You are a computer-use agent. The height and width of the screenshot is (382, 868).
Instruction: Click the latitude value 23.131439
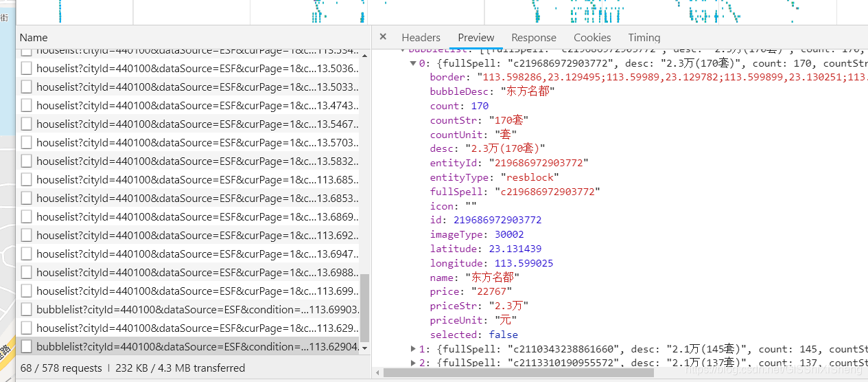[x=515, y=249]
